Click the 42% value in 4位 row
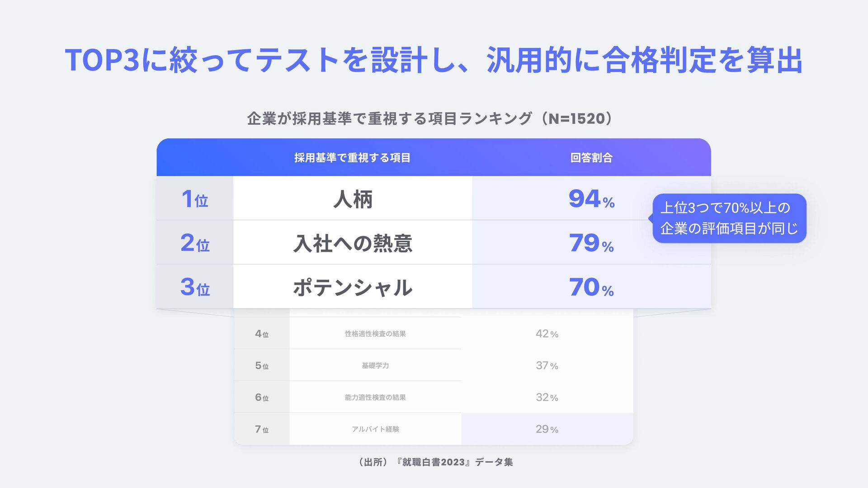Viewport: 868px width, 488px height. [x=547, y=334]
